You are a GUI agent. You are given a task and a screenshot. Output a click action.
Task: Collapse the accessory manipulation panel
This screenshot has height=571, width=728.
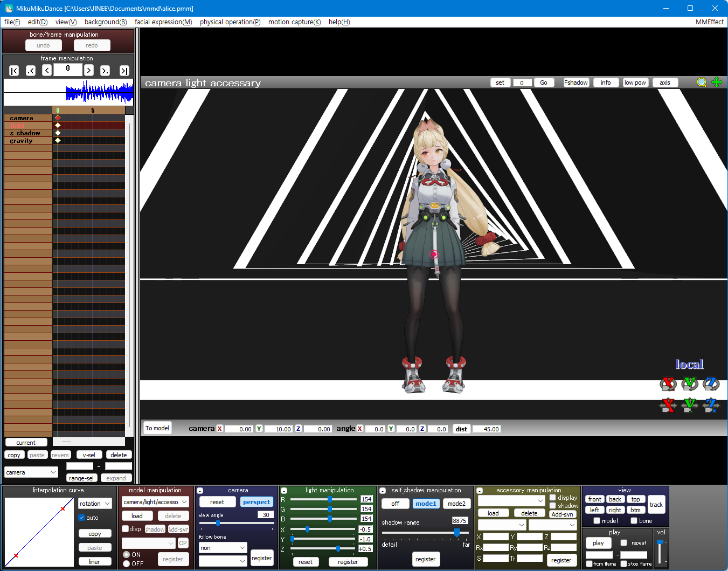click(480, 491)
